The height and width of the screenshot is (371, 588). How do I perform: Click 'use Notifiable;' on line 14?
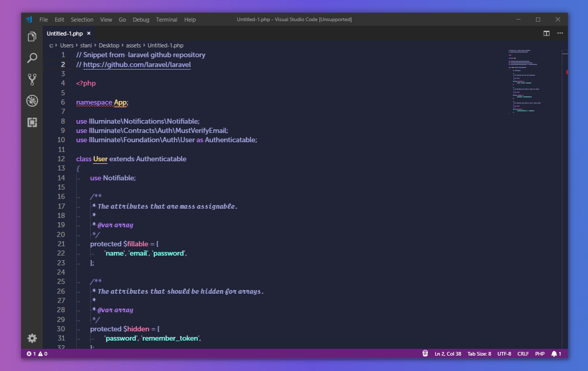click(113, 178)
